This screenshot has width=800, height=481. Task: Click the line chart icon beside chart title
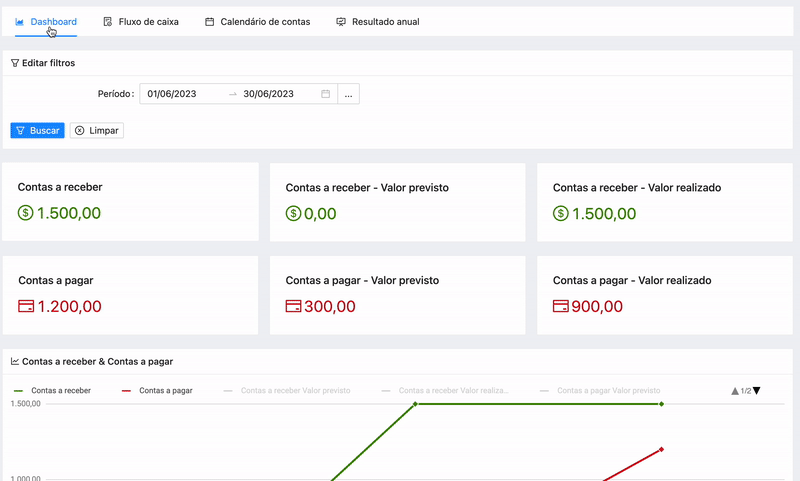point(15,362)
